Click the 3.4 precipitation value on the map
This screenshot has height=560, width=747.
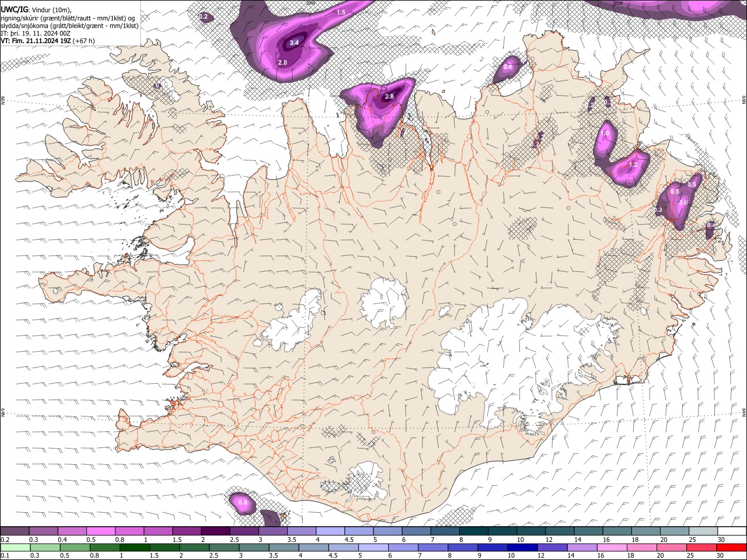click(294, 43)
